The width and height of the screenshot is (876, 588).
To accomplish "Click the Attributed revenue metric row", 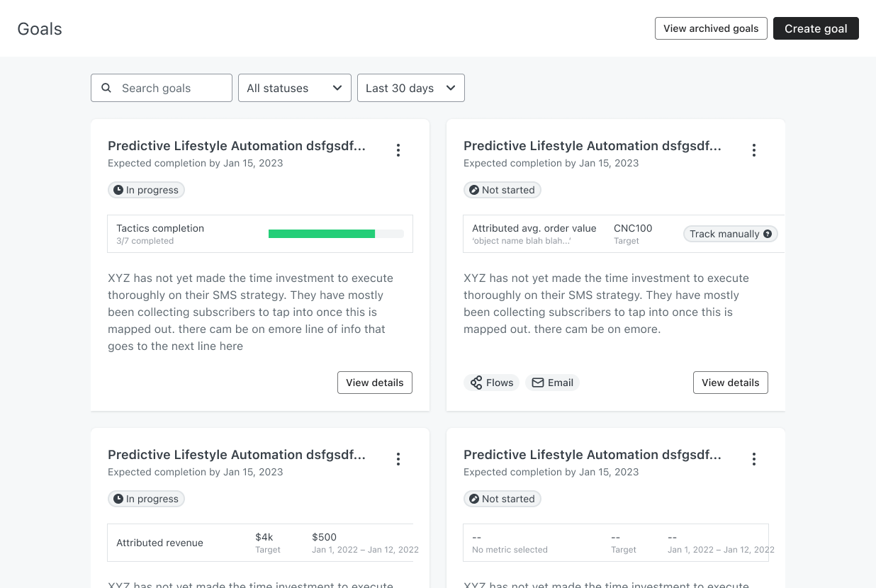I will [x=261, y=543].
